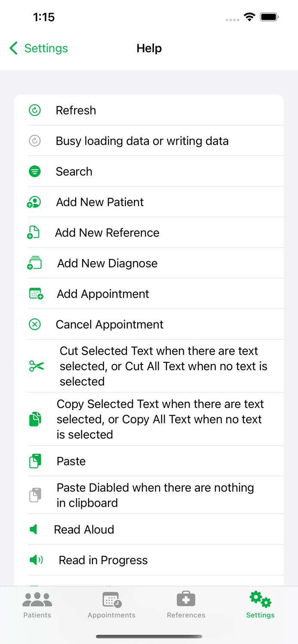Tap the Copy icon
This screenshot has width=298, height=644.
point(35,419)
